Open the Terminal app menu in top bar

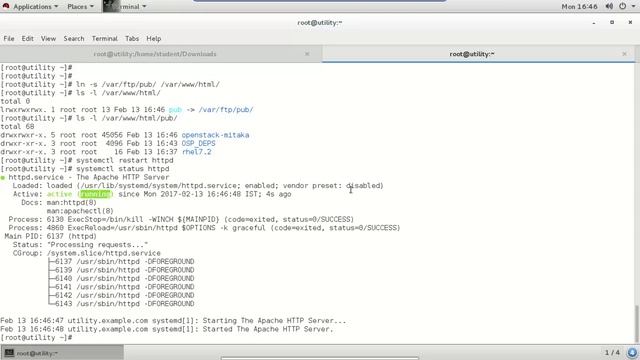pos(124,7)
